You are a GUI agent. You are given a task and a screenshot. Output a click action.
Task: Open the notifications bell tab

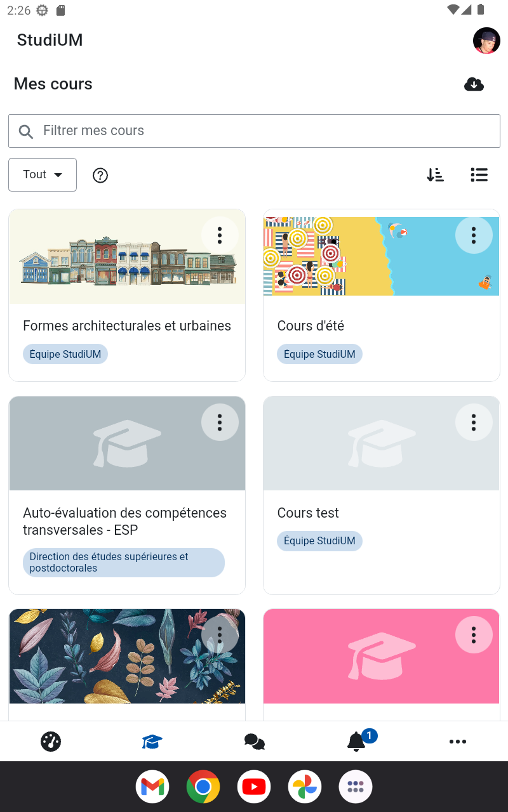tap(356, 741)
